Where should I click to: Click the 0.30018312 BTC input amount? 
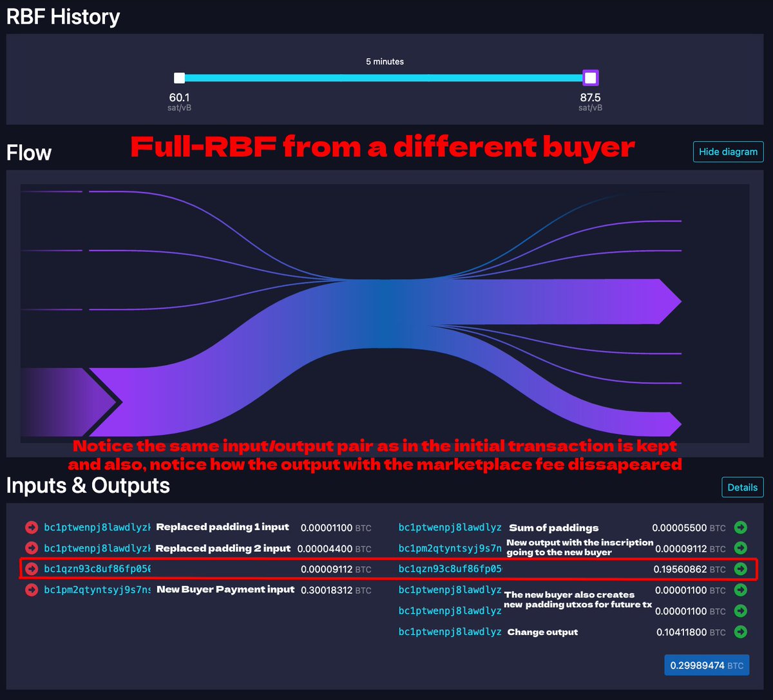[336, 590]
